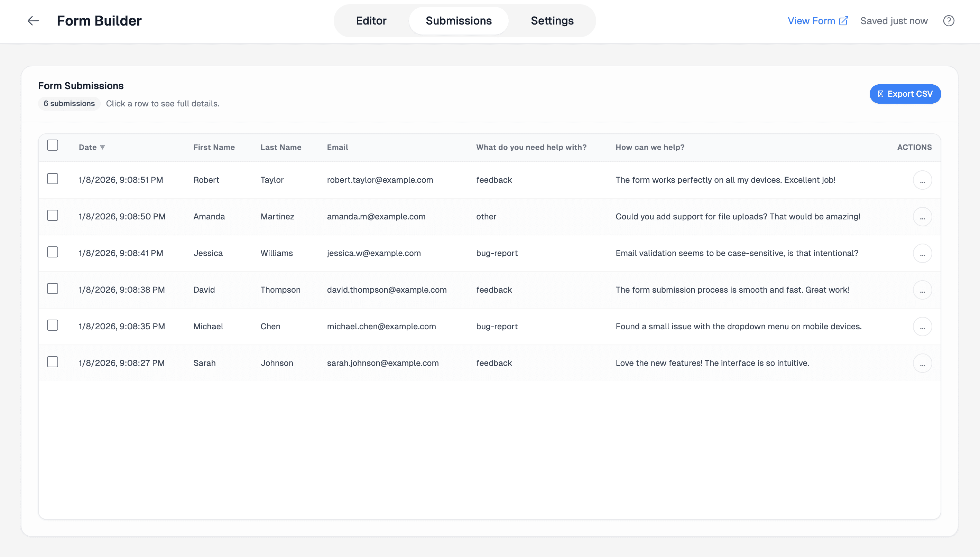
Task: Click the back arrow beside Form Builder
Action: (x=33, y=21)
